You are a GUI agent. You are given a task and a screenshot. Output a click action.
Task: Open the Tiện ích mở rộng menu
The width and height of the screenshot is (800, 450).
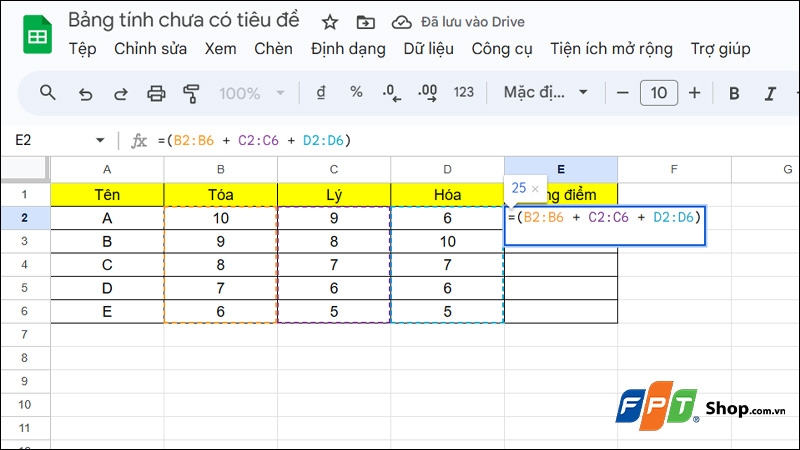point(611,49)
